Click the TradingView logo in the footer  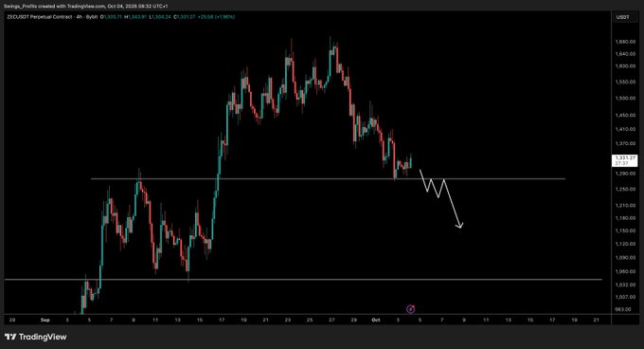(35, 337)
